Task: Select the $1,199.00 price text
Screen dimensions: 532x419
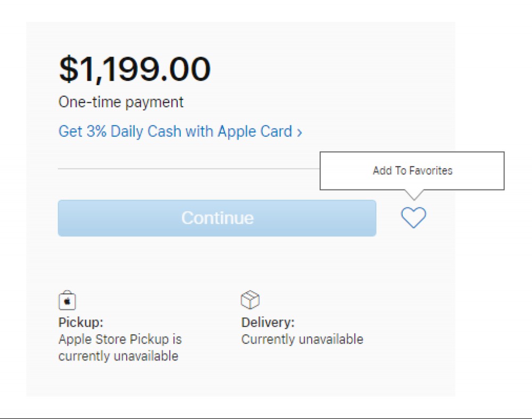Action: 135,69
